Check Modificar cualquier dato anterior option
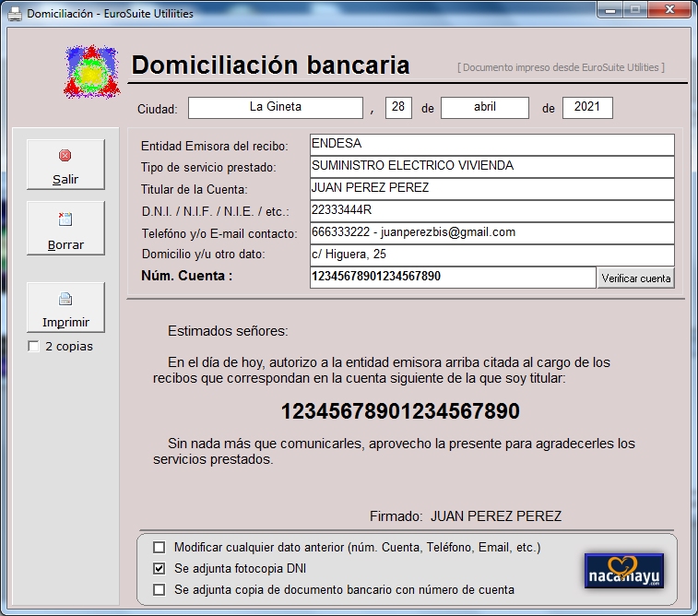The image size is (698, 616). pyautogui.click(x=160, y=547)
